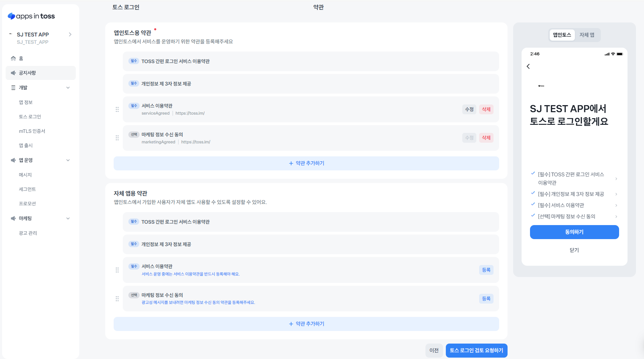Open 홈 in the sidebar
The width and height of the screenshot is (644, 359).
(41, 59)
